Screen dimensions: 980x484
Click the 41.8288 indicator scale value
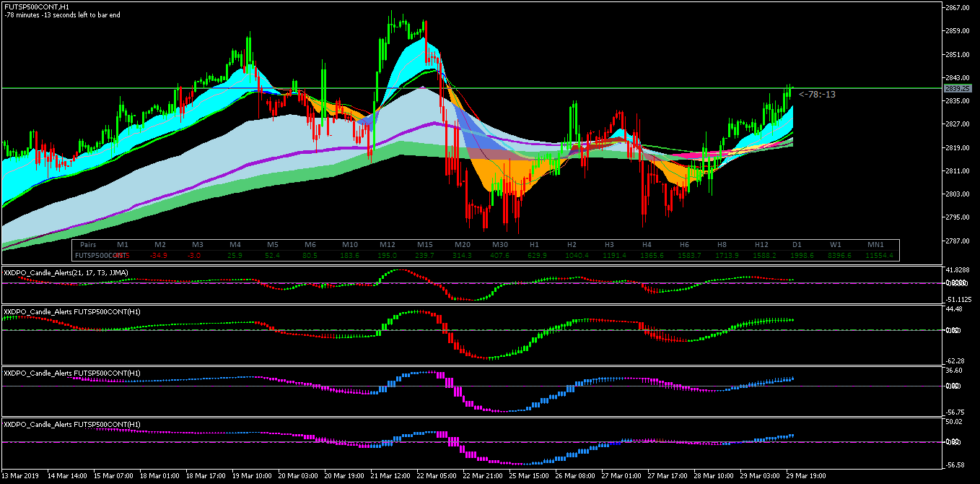click(x=959, y=269)
